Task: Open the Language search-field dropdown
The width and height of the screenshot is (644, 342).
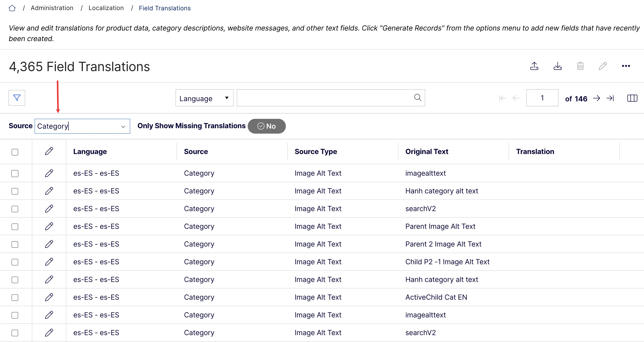Action: [204, 98]
